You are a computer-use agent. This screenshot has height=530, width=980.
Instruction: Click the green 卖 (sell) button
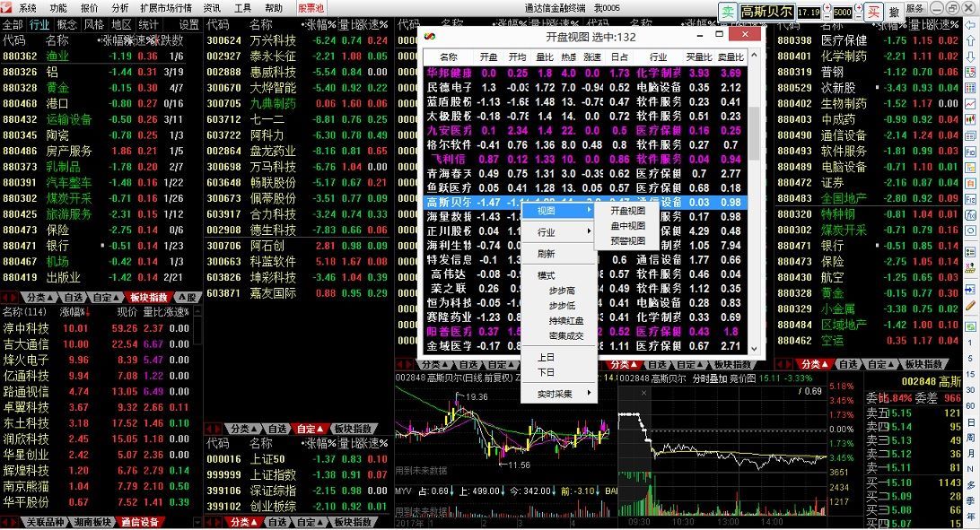coord(728,13)
